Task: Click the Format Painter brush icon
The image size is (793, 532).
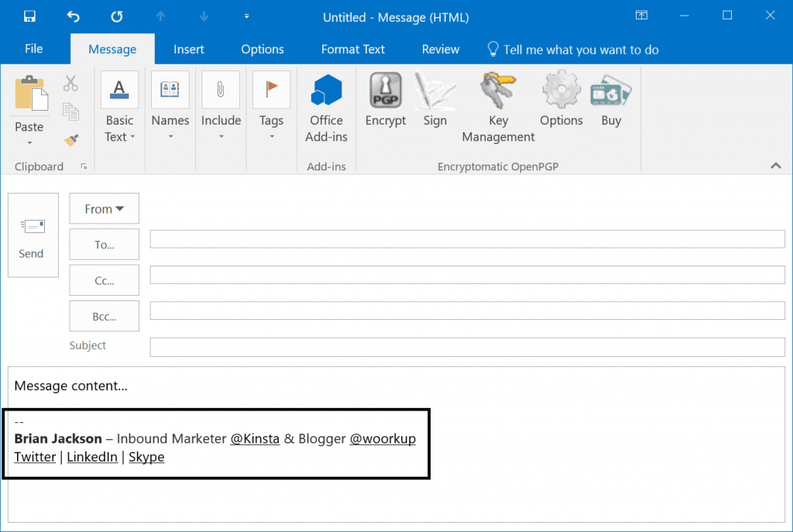Action: pos(70,141)
